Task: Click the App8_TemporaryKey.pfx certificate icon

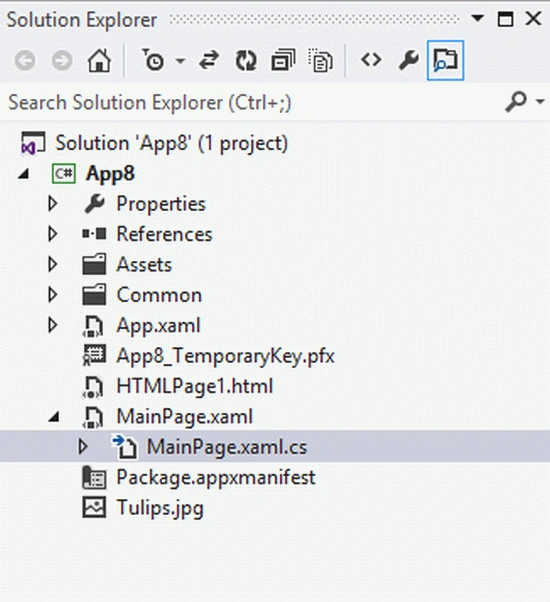Action: coord(94,355)
